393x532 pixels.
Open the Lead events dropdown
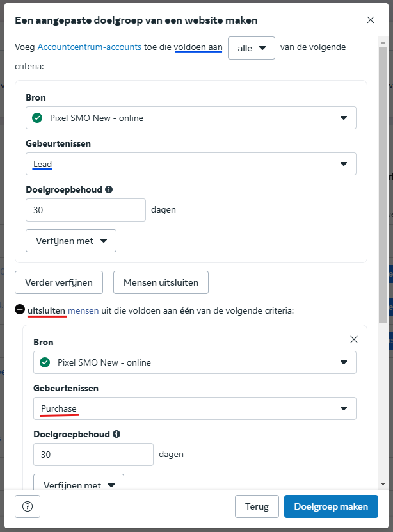click(191, 164)
